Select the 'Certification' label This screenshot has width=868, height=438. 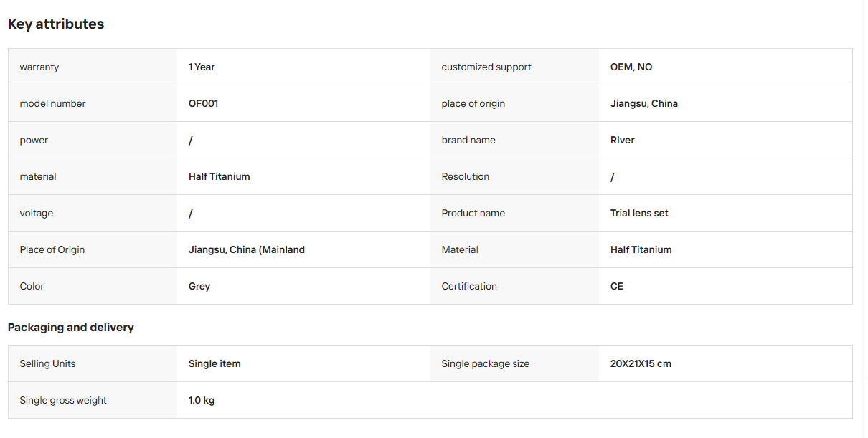469,286
